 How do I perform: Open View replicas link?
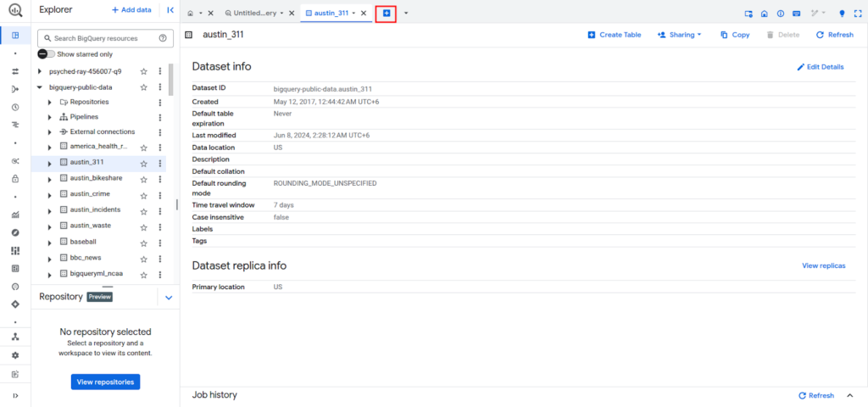tap(824, 265)
